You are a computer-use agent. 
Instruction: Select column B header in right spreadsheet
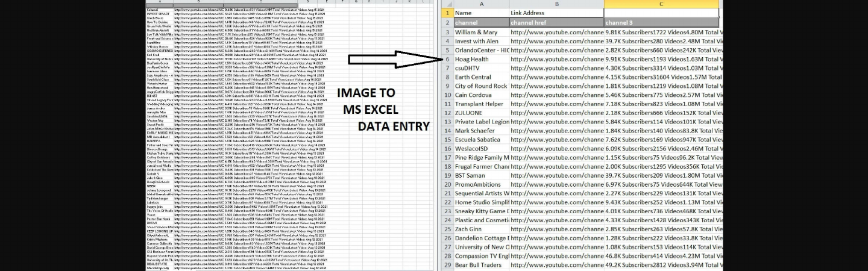556,4
